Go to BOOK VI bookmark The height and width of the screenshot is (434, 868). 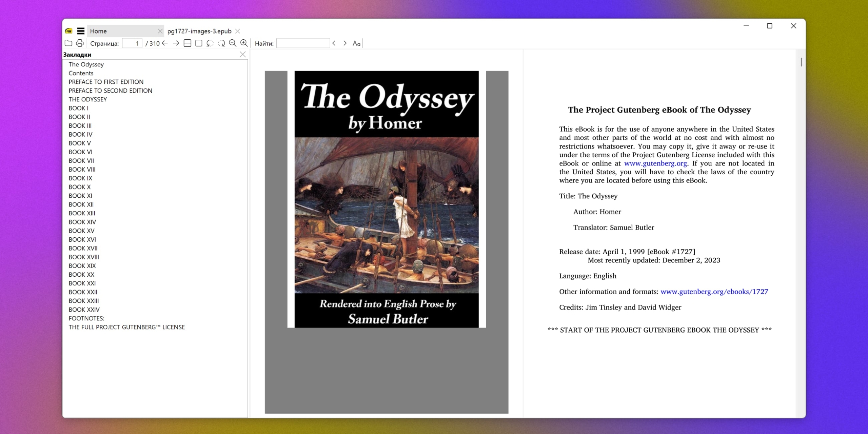tap(80, 152)
